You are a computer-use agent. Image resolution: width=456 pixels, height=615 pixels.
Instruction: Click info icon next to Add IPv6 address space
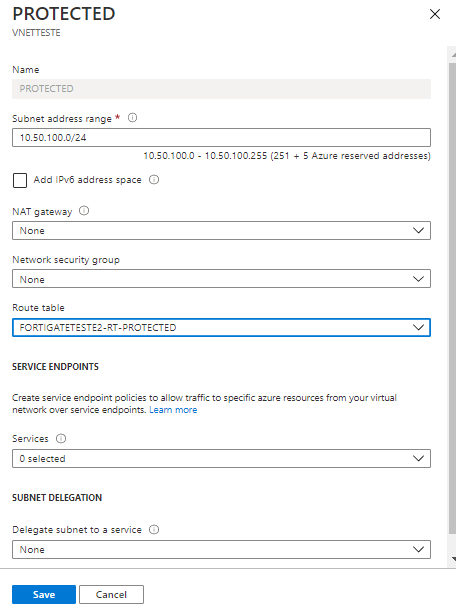click(154, 180)
